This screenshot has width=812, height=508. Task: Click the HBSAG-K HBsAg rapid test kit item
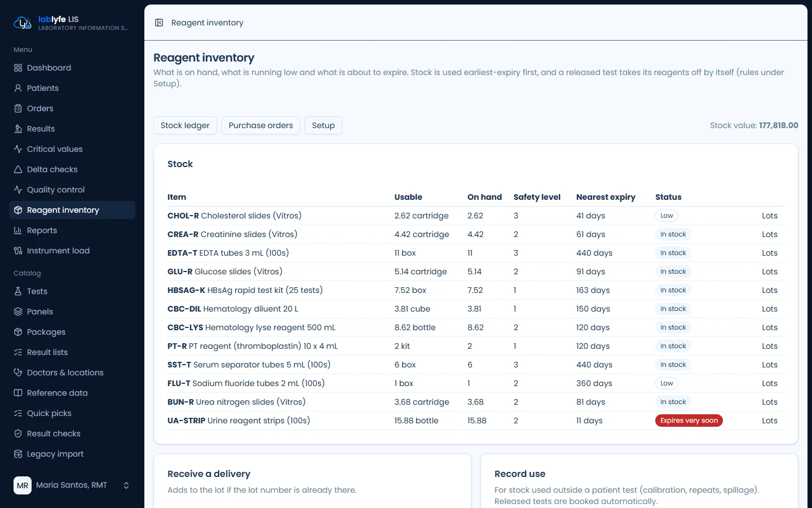coord(245,290)
